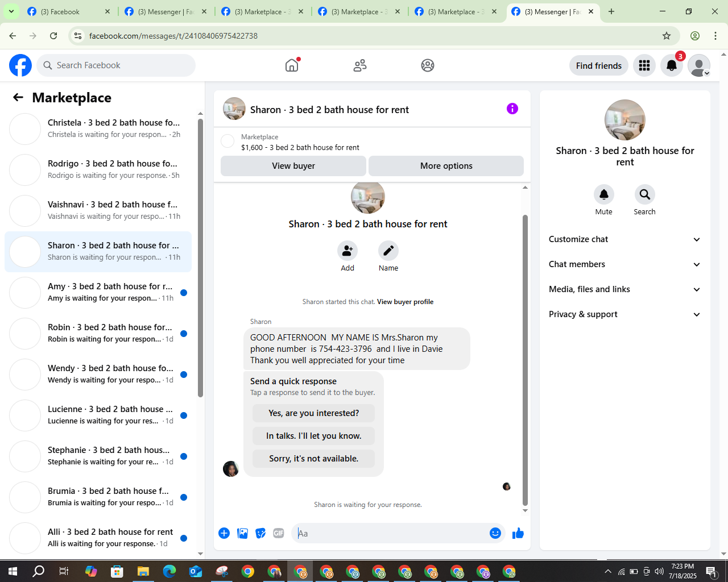Add people to the Sharon chat
The height and width of the screenshot is (582, 728).
[348, 251]
